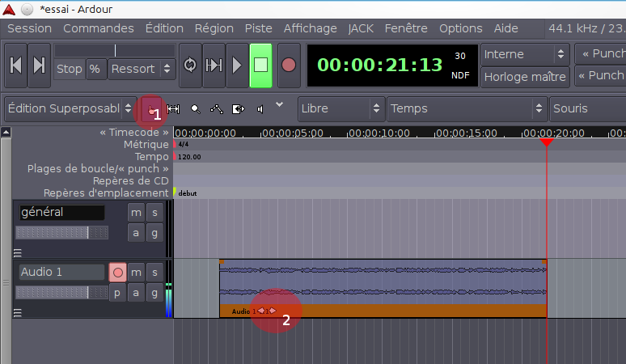The image size is (626, 364).
Task: Select the audition speaker tool
Action: (260, 109)
